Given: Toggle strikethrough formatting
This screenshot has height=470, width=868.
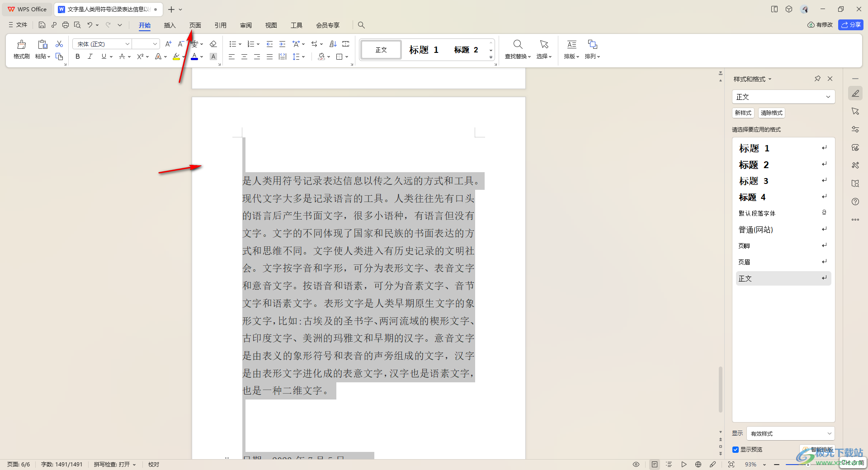Looking at the screenshot, I should coord(122,56).
